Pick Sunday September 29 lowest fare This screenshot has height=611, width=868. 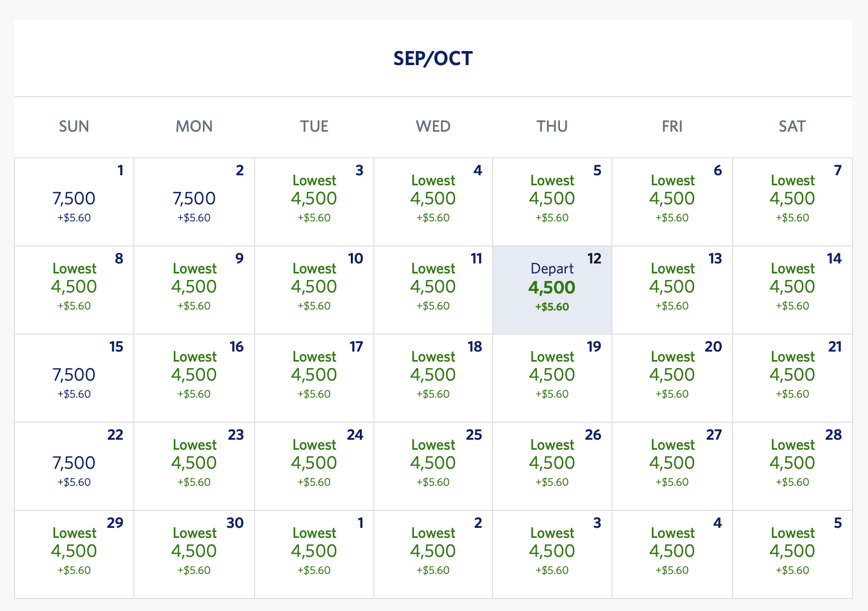74,554
